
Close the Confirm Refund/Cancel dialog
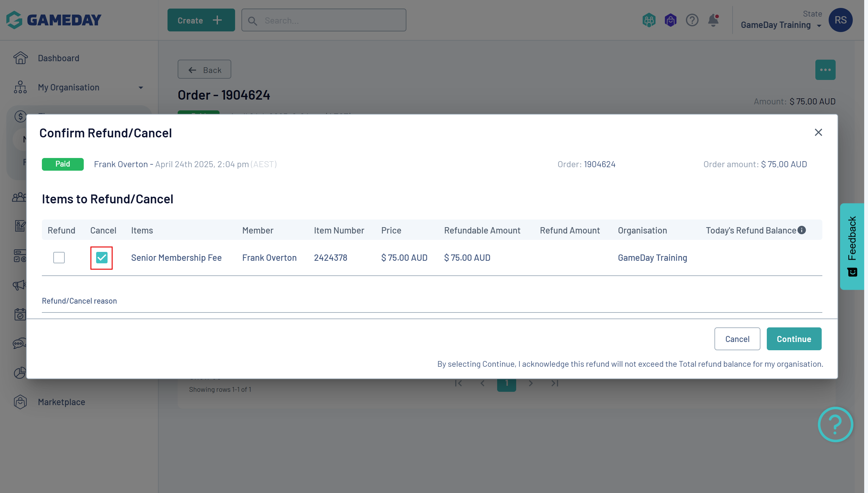point(818,132)
